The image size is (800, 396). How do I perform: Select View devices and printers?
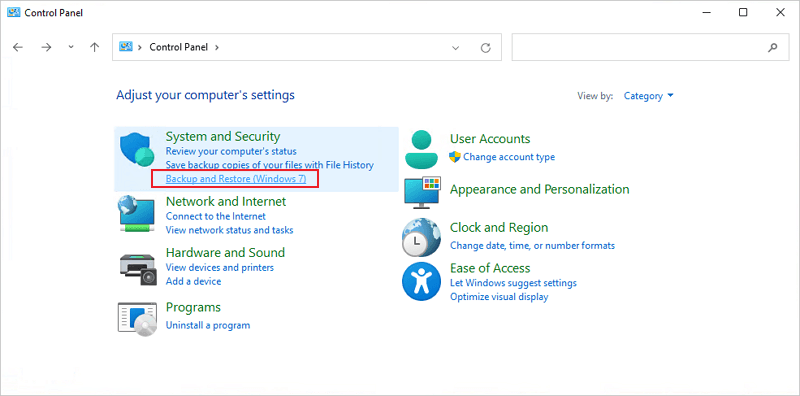tap(220, 267)
